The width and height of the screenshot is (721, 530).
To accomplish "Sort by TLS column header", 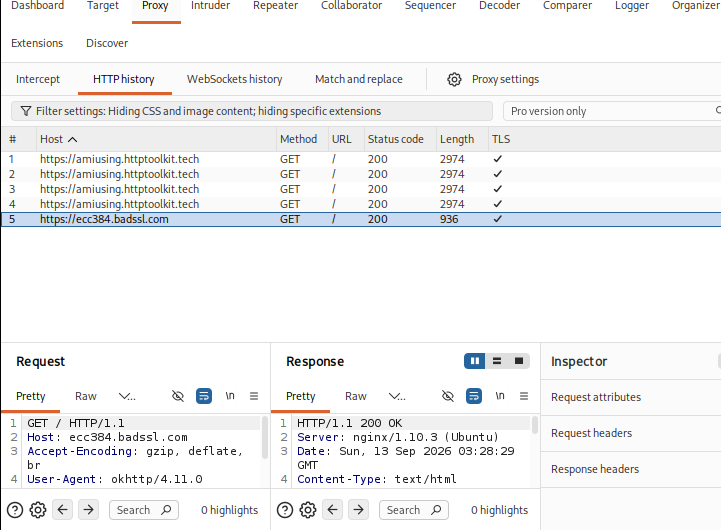I will coord(501,139).
